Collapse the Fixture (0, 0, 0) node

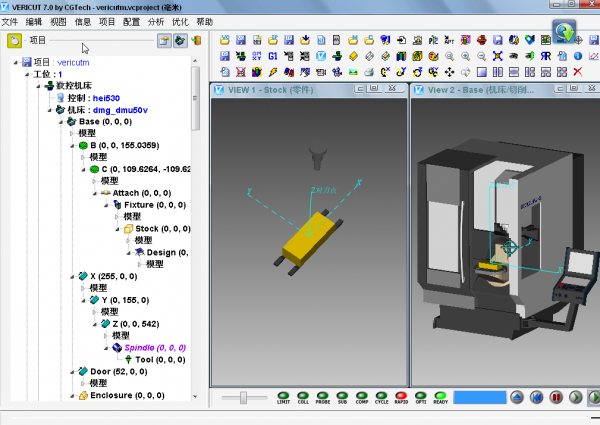104,204
